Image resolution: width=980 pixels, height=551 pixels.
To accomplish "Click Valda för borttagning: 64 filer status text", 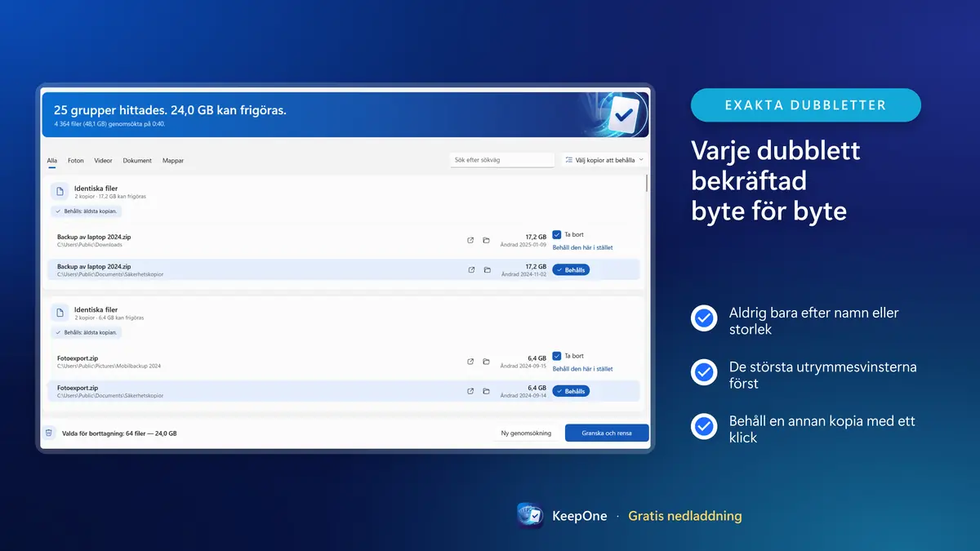I will coord(119,433).
